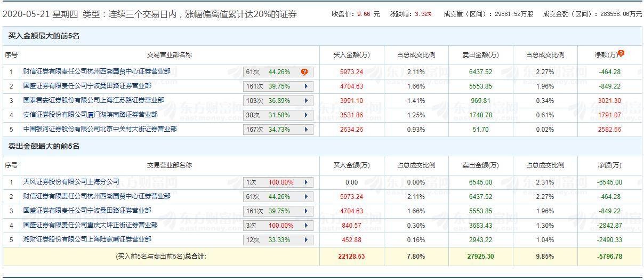
Task: Open the 国盛证券重庆大坪正街证券营业部 link
Action: 90,225
